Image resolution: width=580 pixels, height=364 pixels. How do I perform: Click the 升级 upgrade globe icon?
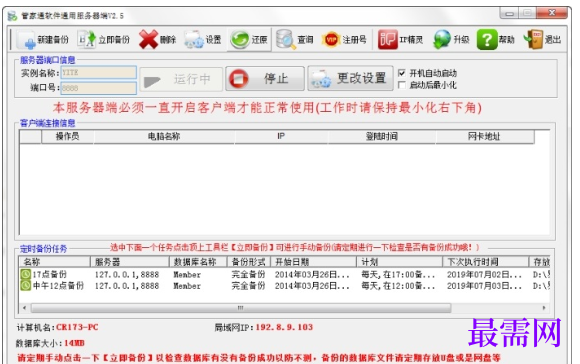442,40
